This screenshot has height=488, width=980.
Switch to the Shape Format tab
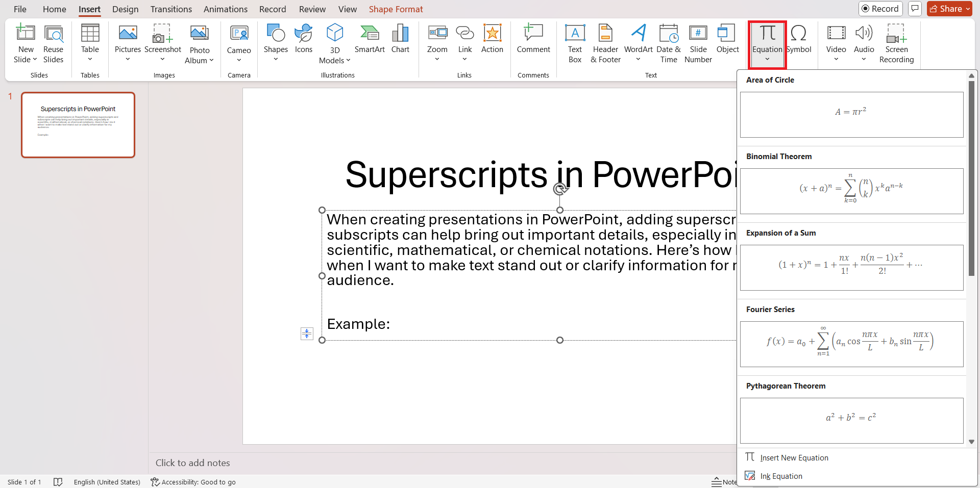tap(396, 9)
